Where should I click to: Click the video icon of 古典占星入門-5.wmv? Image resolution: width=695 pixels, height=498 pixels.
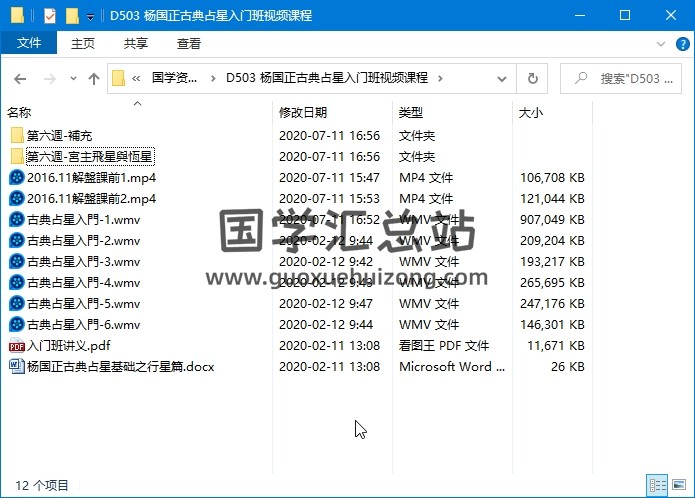(17, 303)
